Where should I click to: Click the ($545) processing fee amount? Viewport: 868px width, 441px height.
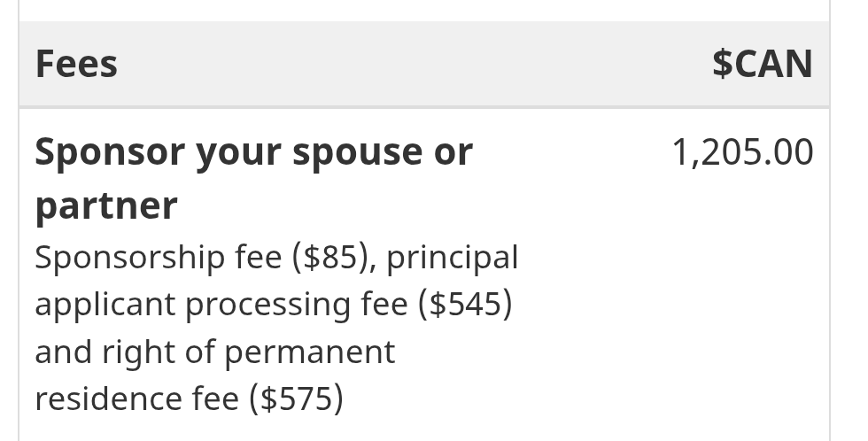click(469, 306)
